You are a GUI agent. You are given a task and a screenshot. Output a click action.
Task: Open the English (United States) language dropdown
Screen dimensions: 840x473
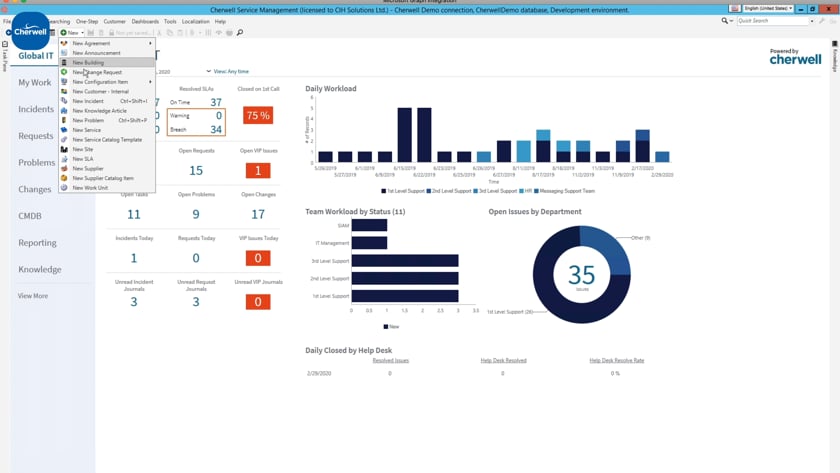pyautogui.click(x=768, y=9)
